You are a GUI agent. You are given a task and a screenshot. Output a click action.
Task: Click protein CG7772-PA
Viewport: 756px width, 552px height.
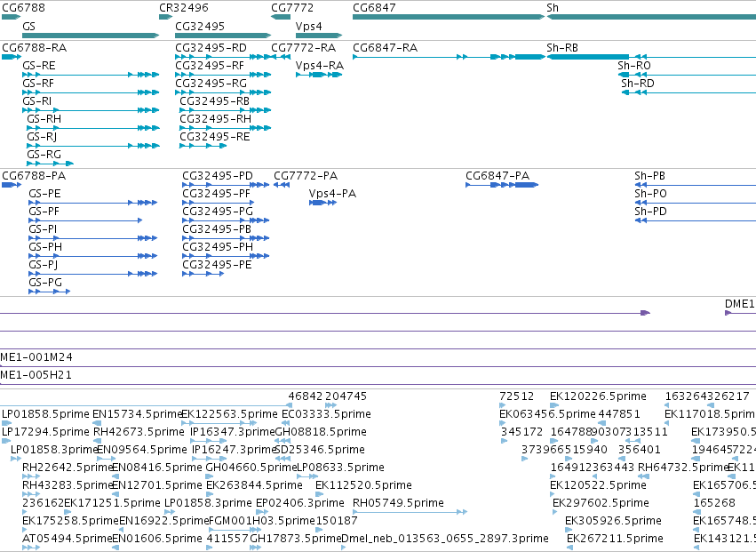(x=306, y=176)
